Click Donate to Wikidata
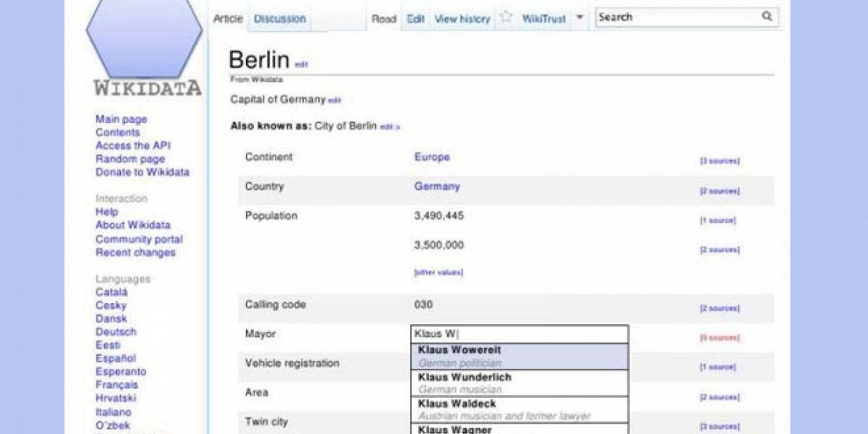This screenshot has height=434, width=868. pyautogui.click(x=142, y=172)
